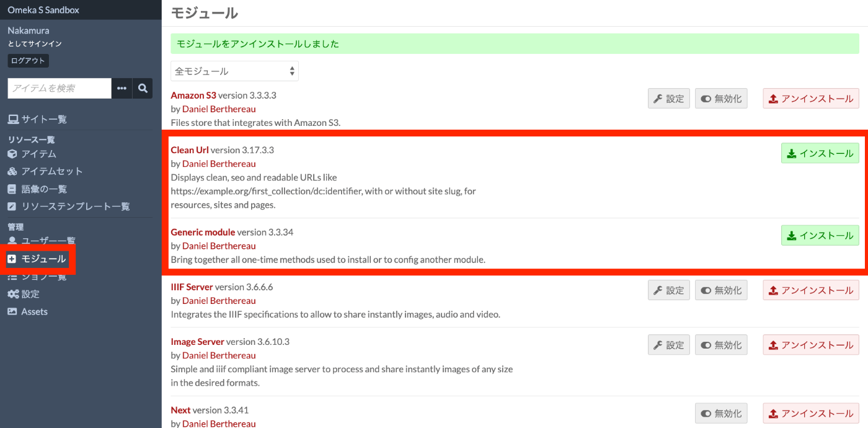Go to アイテム in sidebar
The image size is (868, 428).
[x=32, y=154]
